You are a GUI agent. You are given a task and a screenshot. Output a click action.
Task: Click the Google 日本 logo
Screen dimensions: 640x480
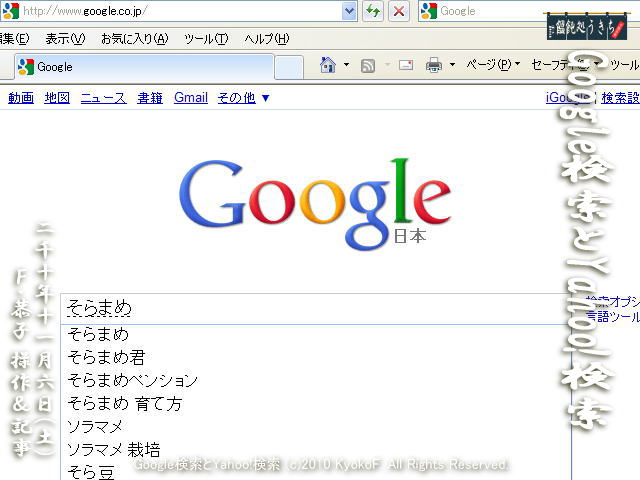[x=315, y=203]
